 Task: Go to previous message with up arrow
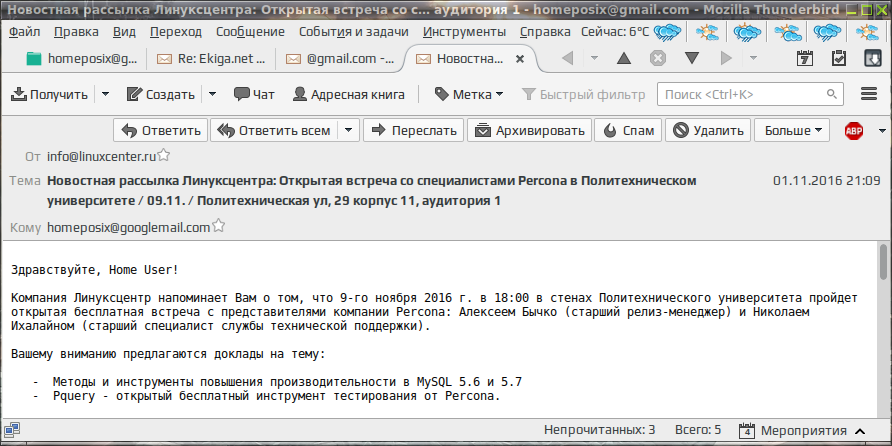coord(624,58)
